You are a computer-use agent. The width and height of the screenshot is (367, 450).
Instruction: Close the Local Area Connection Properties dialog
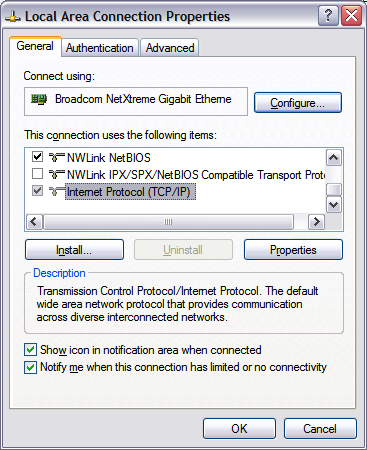pyautogui.click(x=351, y=16)
